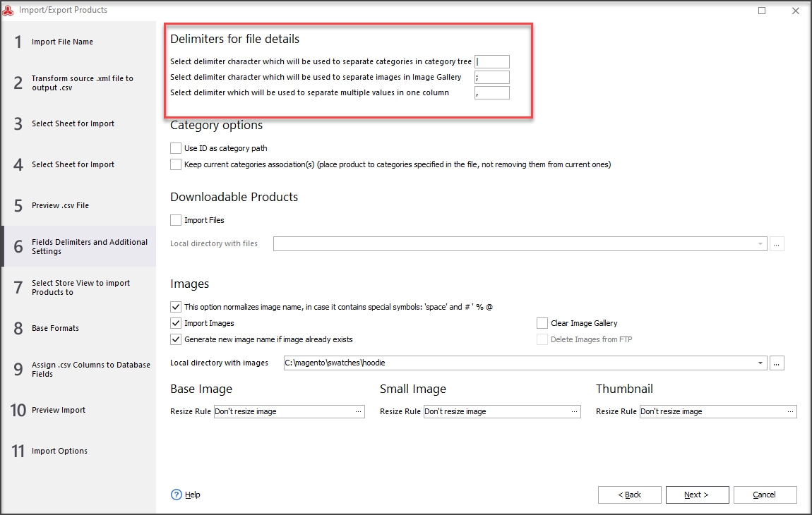Go to step 1 Import File Name
The width and height of the screenshot is (812, 515).
[x=78, y=42]
